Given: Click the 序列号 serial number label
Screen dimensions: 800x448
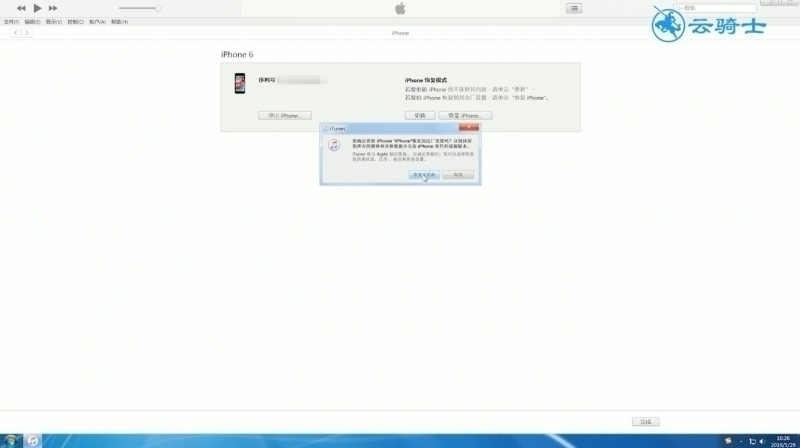Looking at the screenshot, I should (267, 80).
